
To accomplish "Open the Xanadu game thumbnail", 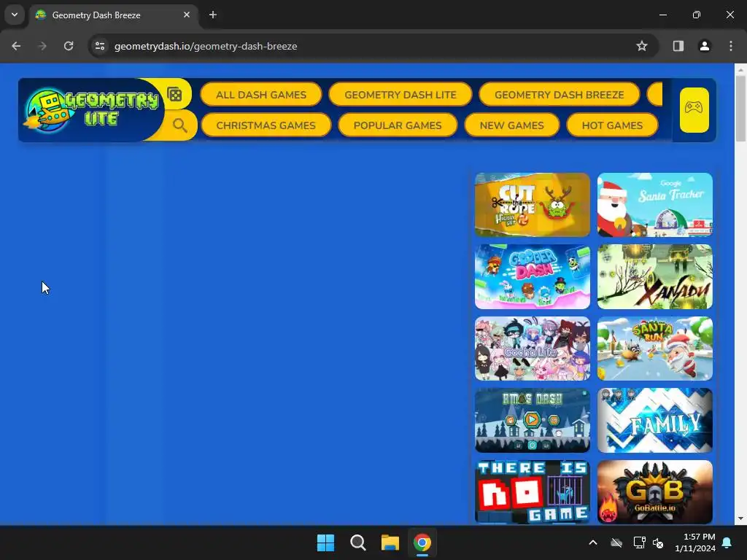I will 654,276.
